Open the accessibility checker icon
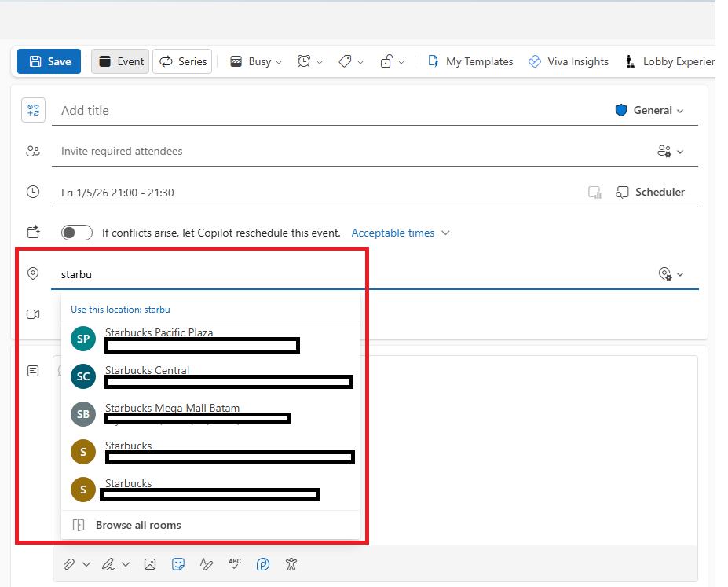728x587 pixels. [x=291, y=564]
